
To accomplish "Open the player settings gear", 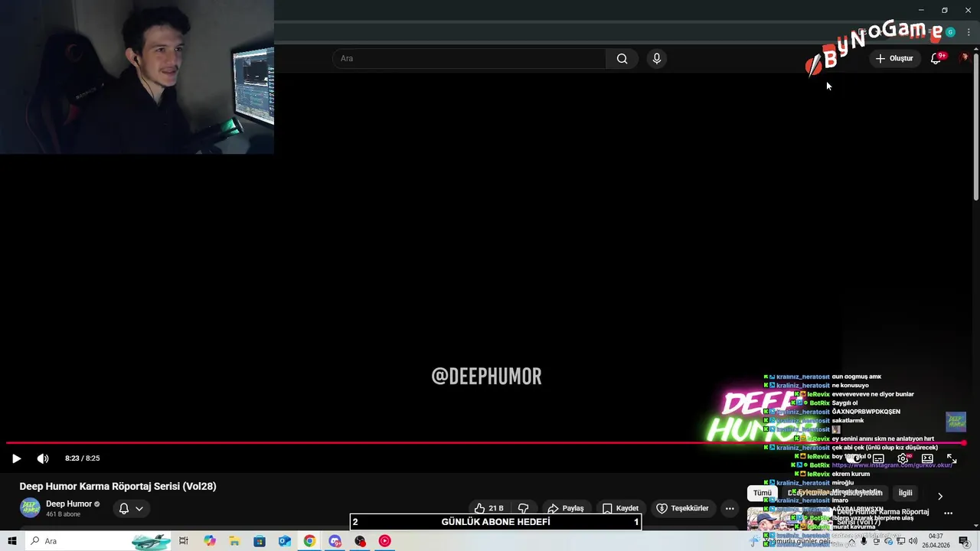I will pyautogui.click(x=903, y=458).
